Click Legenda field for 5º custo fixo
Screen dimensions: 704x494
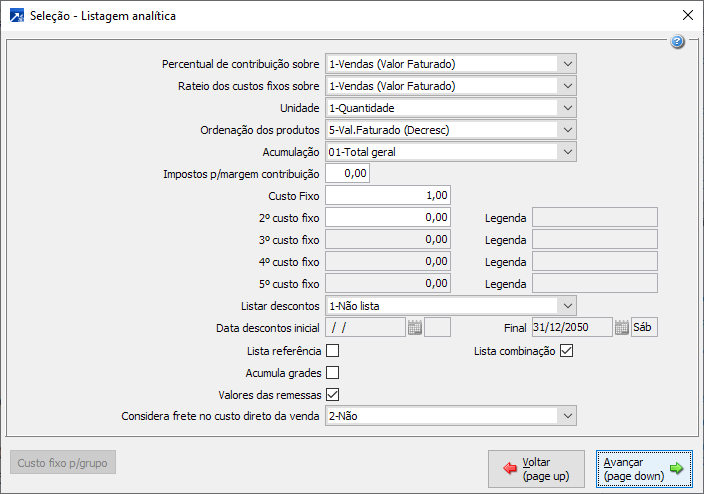point(595,283)
